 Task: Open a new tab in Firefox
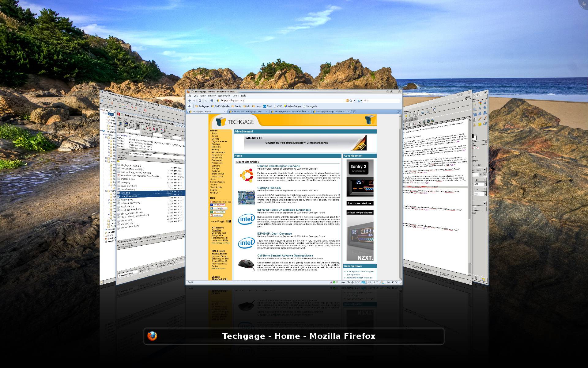click(x=354, y=112)
